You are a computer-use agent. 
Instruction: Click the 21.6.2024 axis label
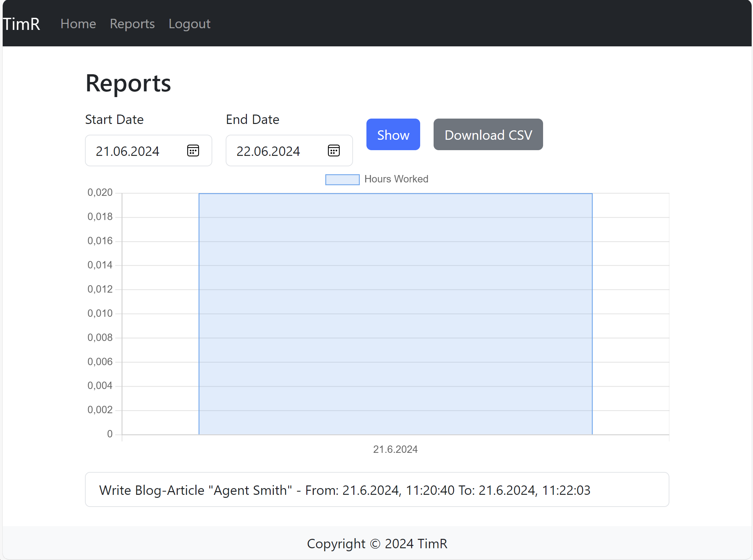point(395,449)
